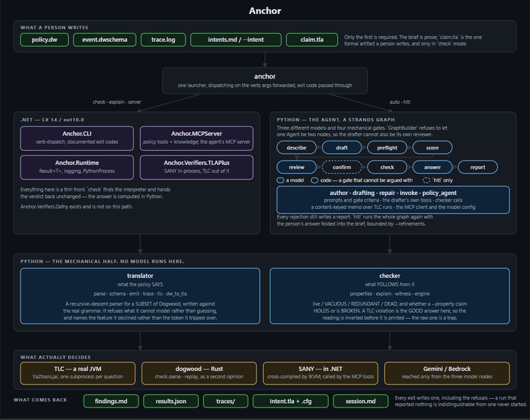Select the Anchor.Verifiers.TLAPlus box
The height and width of the screenshot is (420, 530).
(196, 167)
